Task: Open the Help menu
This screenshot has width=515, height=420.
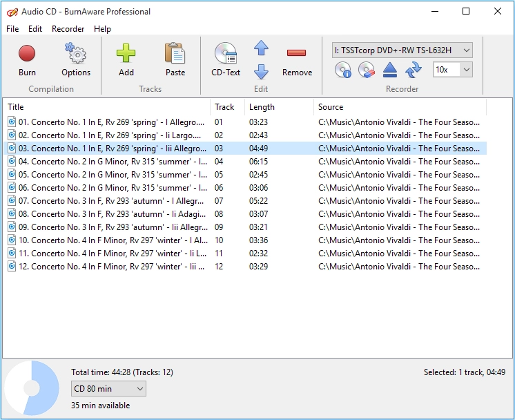Action: [102, 29]
